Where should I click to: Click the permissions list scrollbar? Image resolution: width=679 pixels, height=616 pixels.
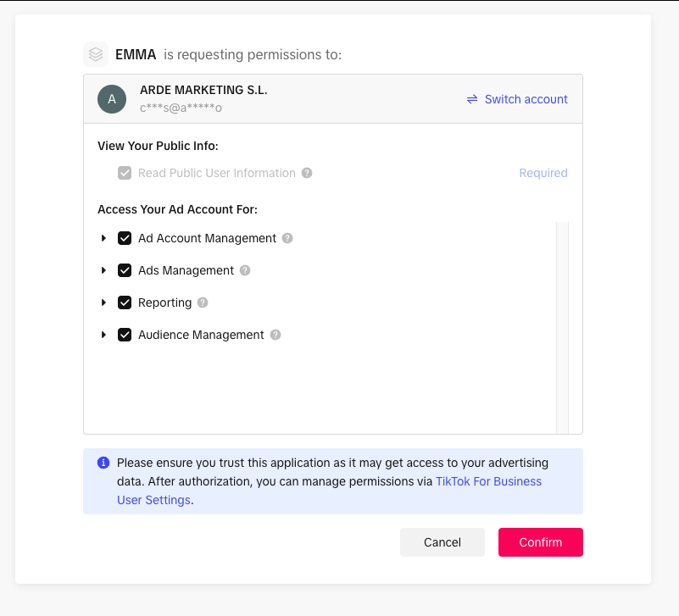562,327
